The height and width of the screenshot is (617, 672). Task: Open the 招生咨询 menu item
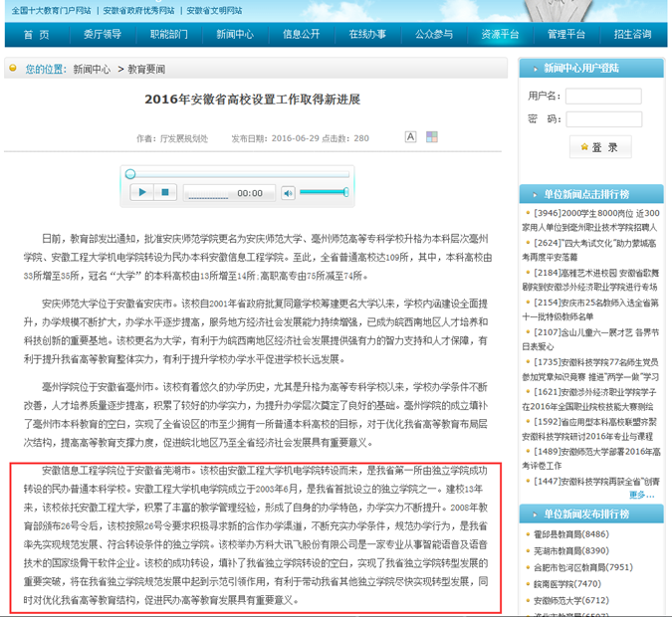click(x=632, y=34)
